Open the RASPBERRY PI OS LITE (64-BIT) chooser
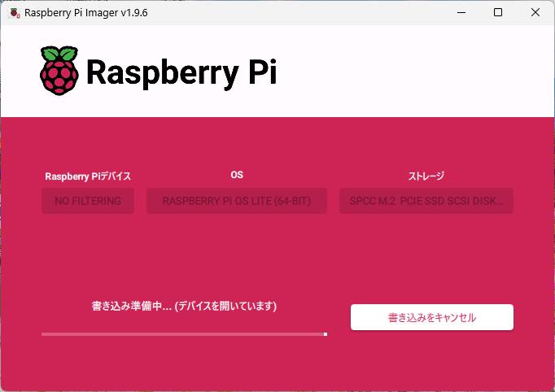 click(236, 201)
